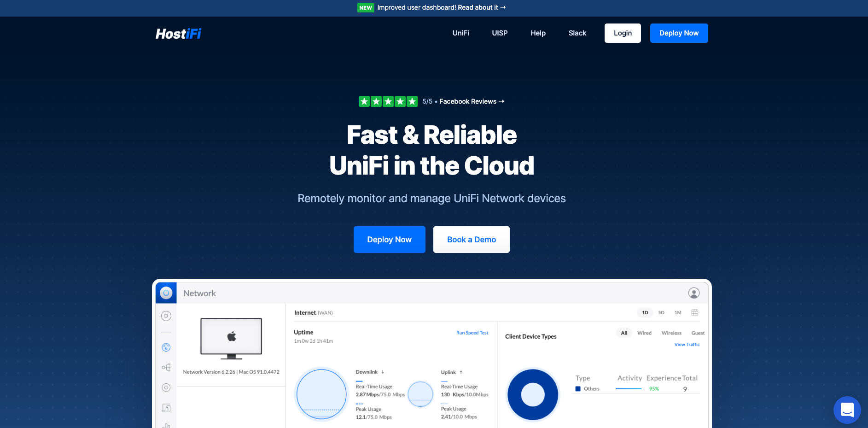Click the UniFi Network app logo icon

[x=166, y=293]
